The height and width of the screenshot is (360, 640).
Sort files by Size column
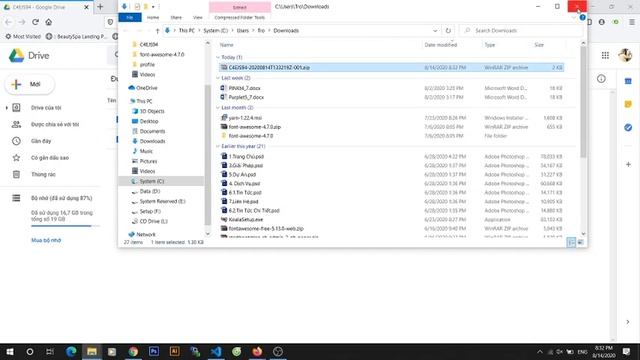539,45
